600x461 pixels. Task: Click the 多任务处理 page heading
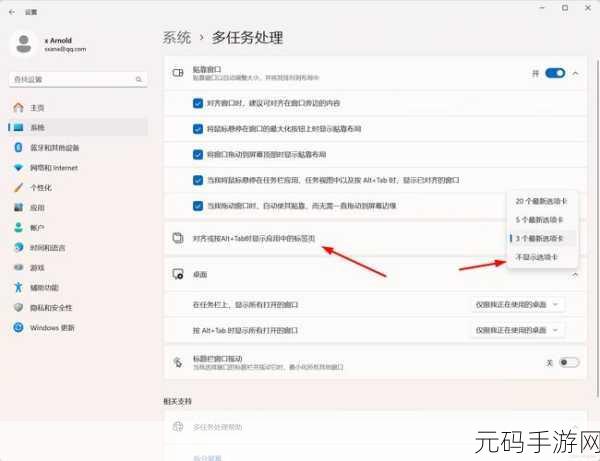pos(247,37)
